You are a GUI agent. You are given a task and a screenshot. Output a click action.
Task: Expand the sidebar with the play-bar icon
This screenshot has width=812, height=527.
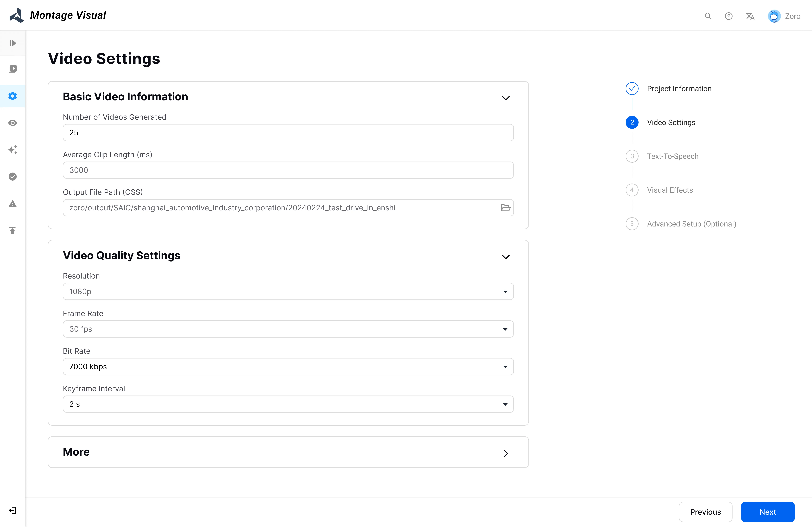coord(13,43)
